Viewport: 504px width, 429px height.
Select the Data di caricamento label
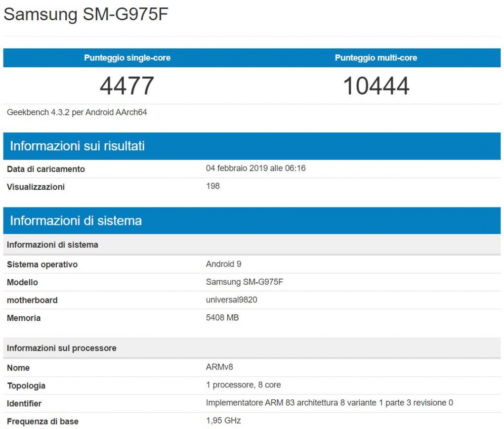(45, 169)
